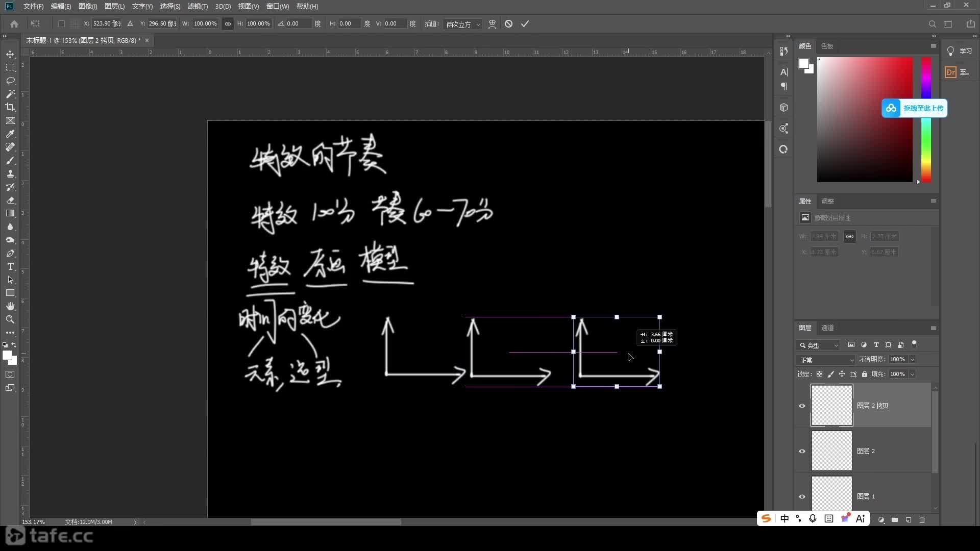Open the layer filter 类型 dropdown

pos(818,345)
